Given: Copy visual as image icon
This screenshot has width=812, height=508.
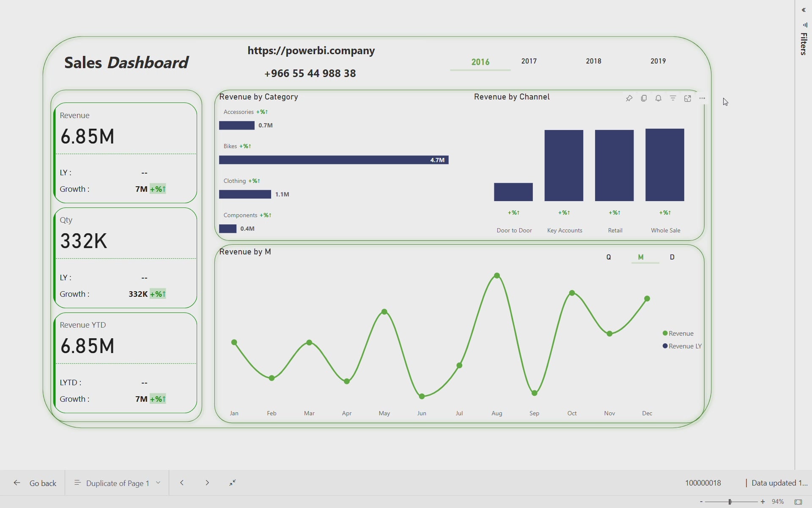Looking at the screenshot, I should click(644, 98).
